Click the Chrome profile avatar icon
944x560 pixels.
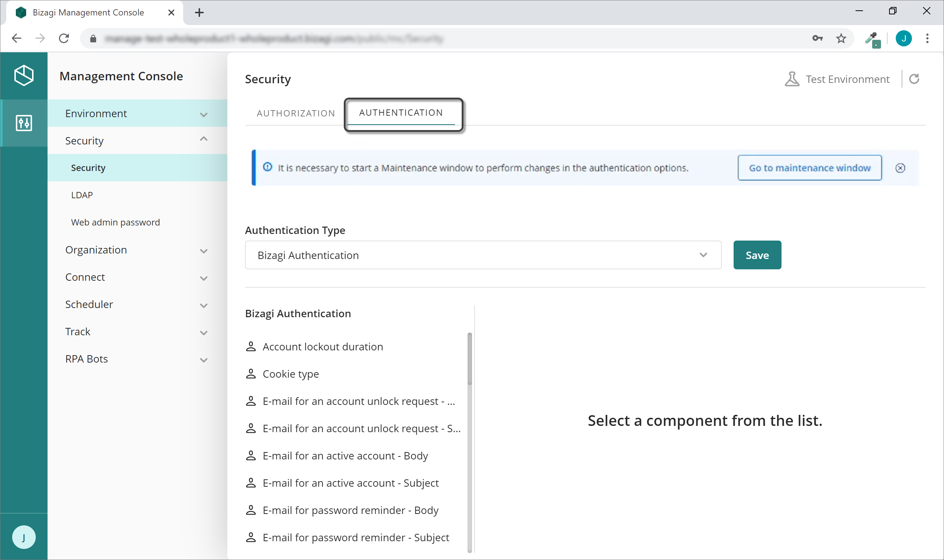904,38
